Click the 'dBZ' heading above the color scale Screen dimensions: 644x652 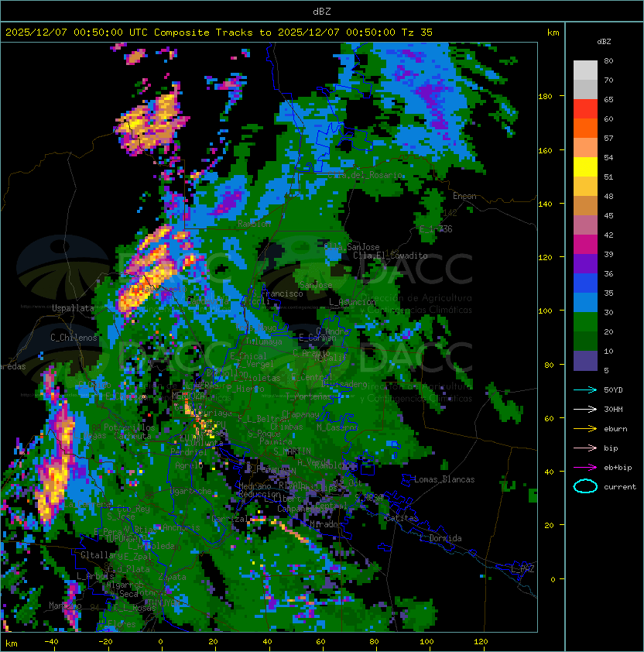coord(604,42)
